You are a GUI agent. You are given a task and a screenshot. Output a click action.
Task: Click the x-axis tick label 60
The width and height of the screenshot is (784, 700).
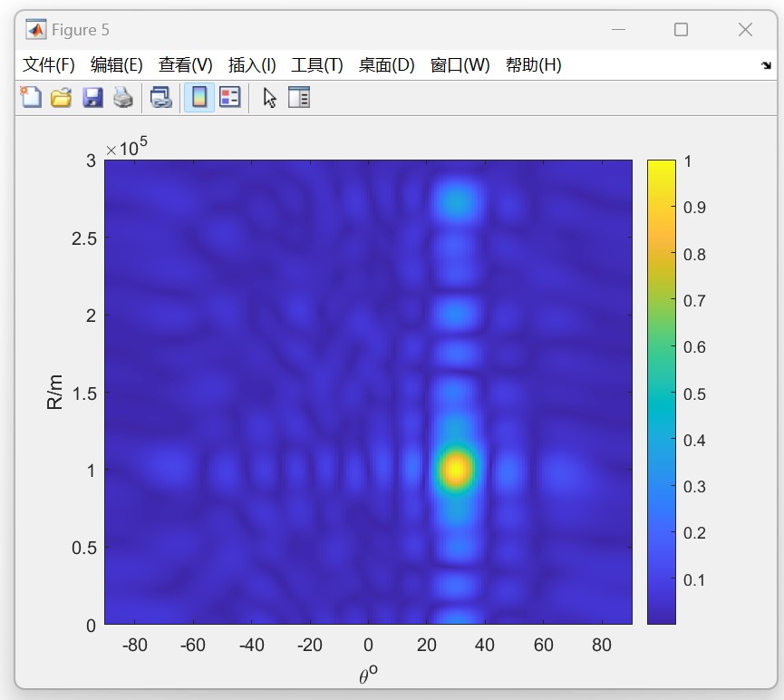click(543, 645)
